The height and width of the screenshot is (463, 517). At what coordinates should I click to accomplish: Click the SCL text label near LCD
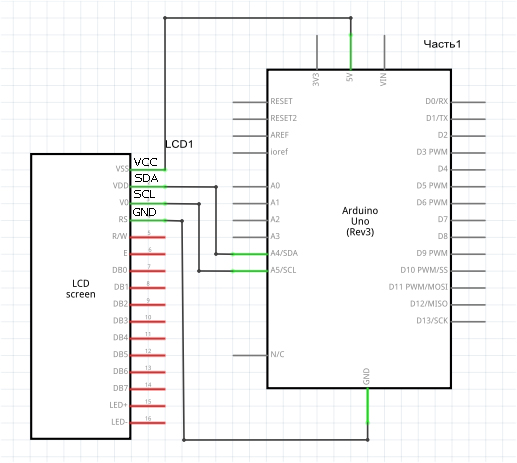[144, 194]
